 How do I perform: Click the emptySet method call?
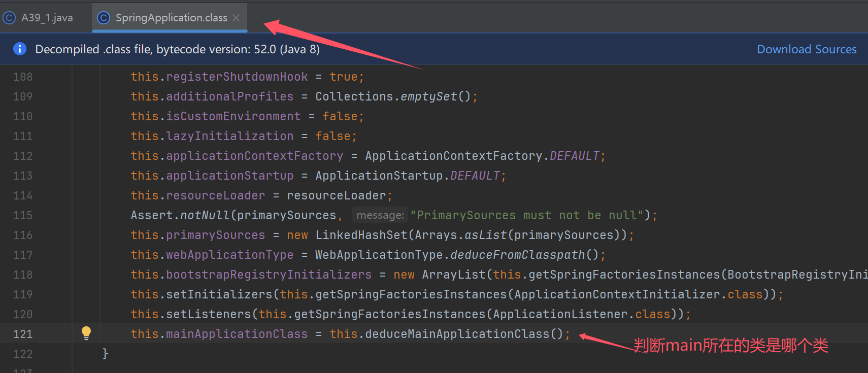(429, 96)
